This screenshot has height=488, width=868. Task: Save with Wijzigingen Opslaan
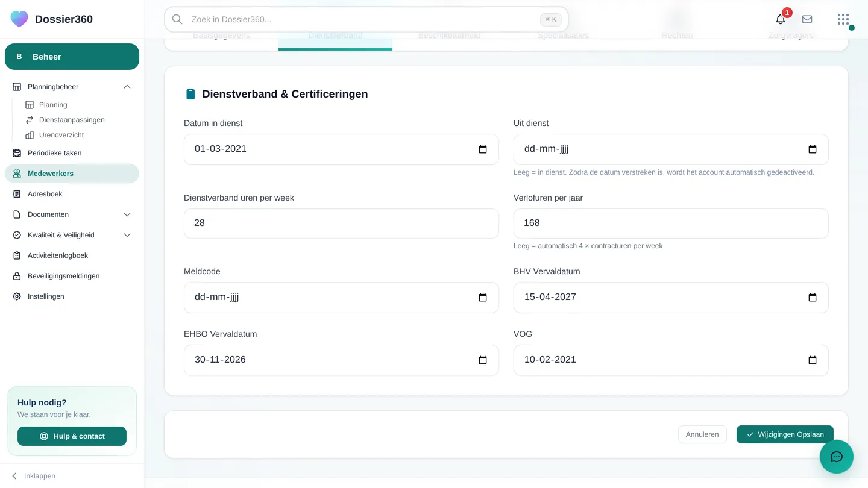785,434
